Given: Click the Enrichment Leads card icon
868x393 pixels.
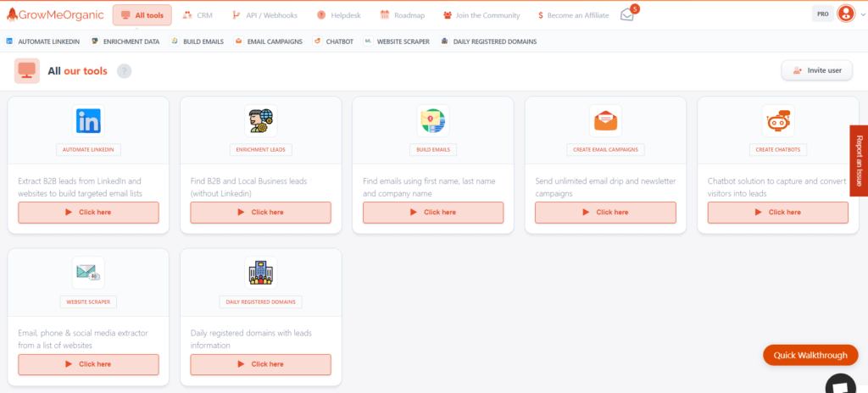Looking at the screenshot, I should point(261,120).
